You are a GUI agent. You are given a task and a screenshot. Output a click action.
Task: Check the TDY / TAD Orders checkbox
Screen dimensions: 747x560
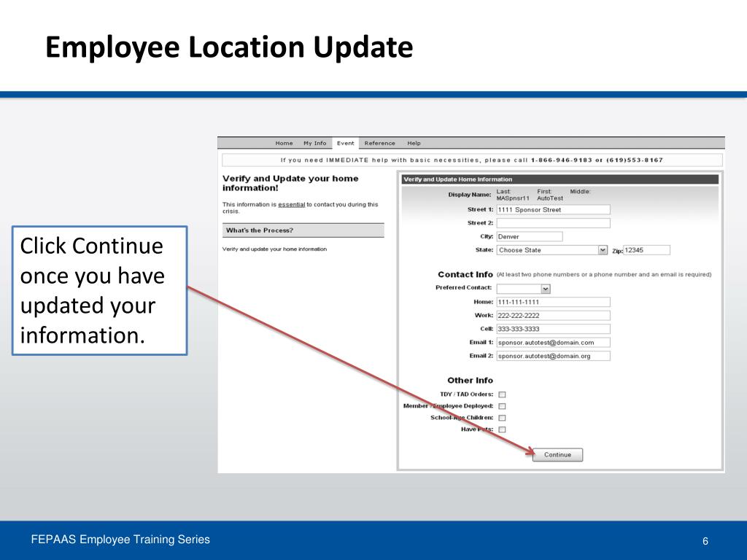tap(502, 394)
